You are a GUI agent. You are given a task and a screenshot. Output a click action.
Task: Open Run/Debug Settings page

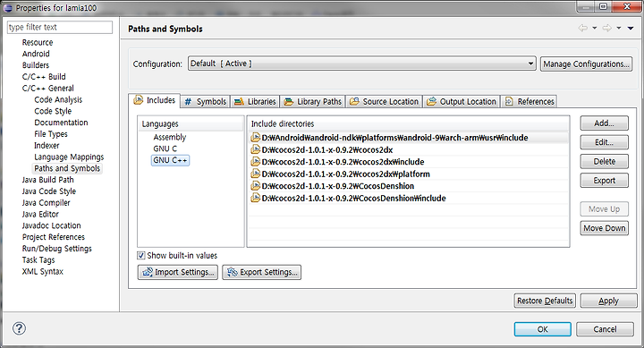point(56,249)
